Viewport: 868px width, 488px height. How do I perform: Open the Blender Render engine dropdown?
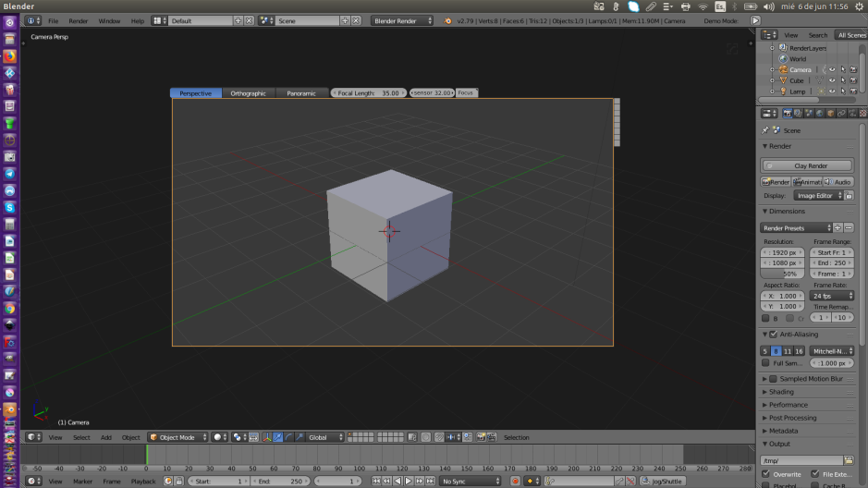click(x=402, y=20)
